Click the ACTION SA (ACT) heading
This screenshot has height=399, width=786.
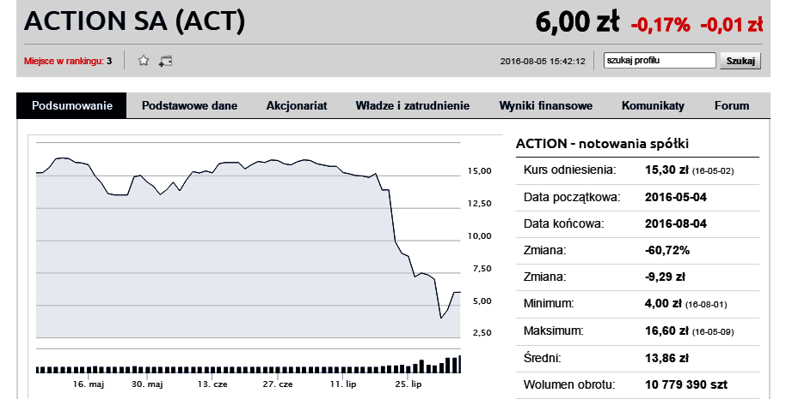pos(134,21)
